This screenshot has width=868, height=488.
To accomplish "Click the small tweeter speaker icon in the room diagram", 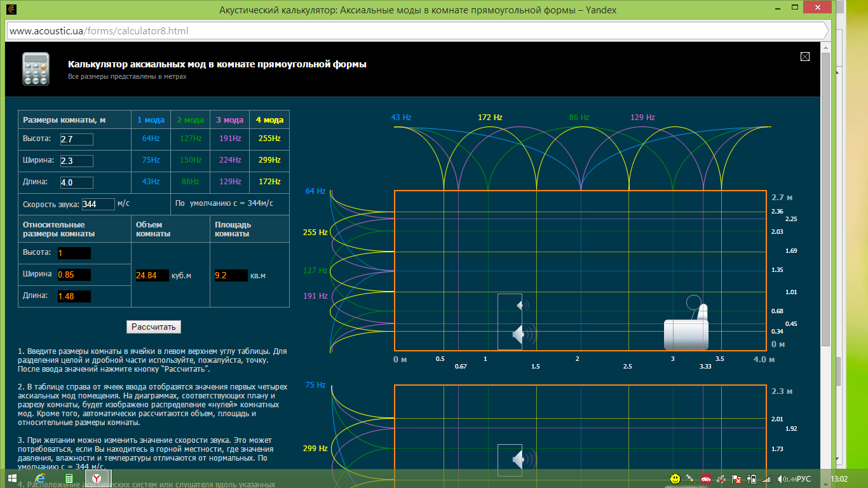I will (522, 306).
